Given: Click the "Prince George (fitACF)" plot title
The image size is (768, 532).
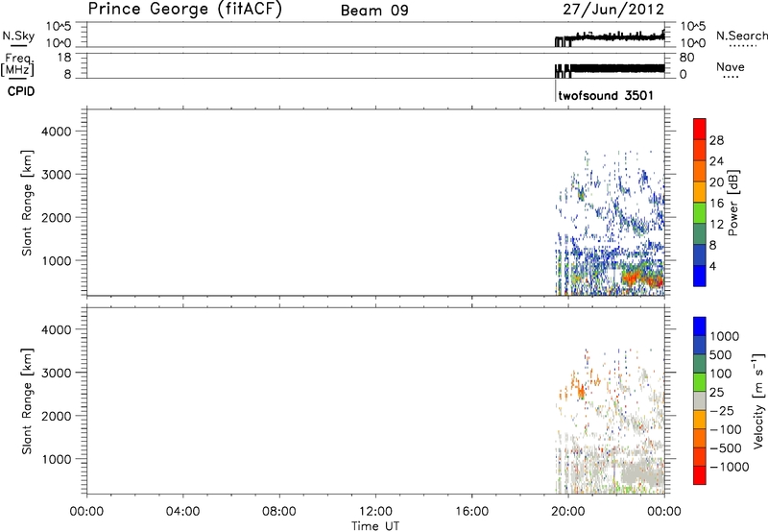Looking at the screenshot, I should click(x=185, y=10).
